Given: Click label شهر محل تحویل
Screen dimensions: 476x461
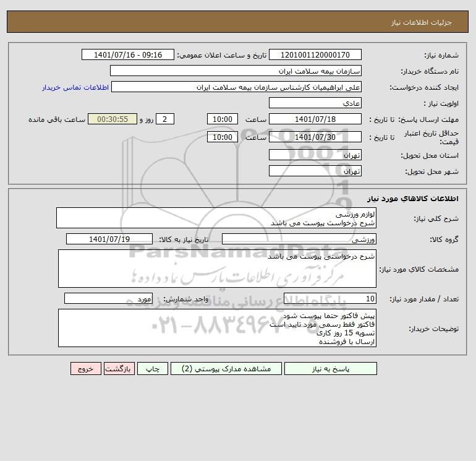Looking at the screenshot, I should (x=432, y=171).
